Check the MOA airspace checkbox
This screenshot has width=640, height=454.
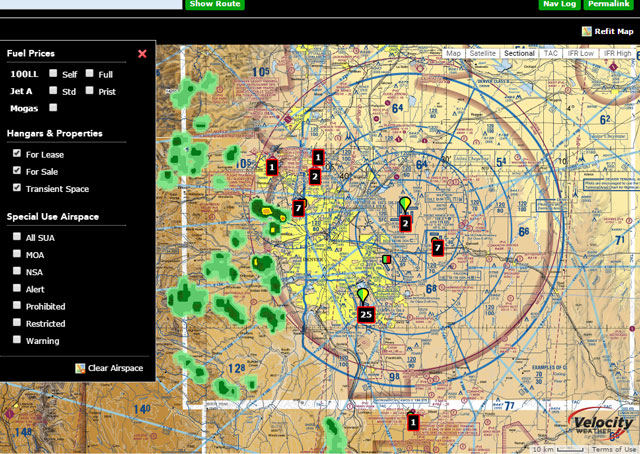pos(17,254)
